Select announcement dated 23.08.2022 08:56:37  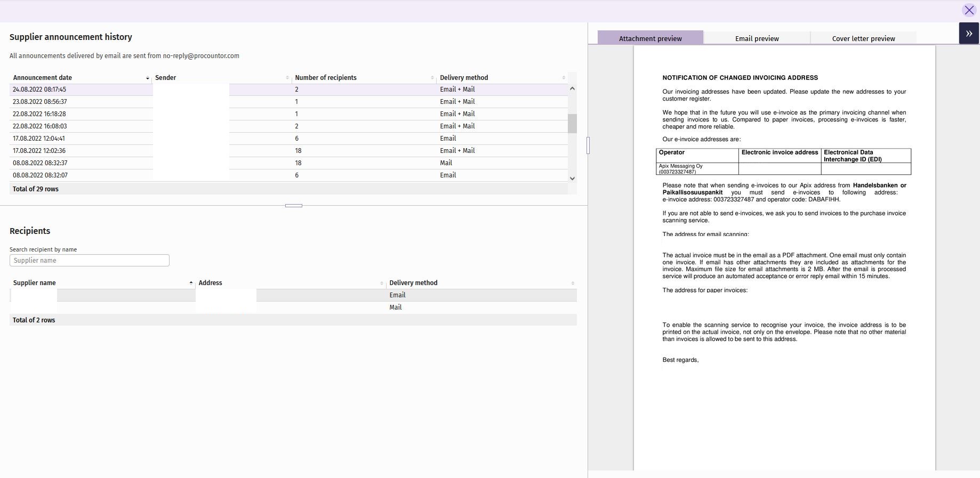coord(288,102)
